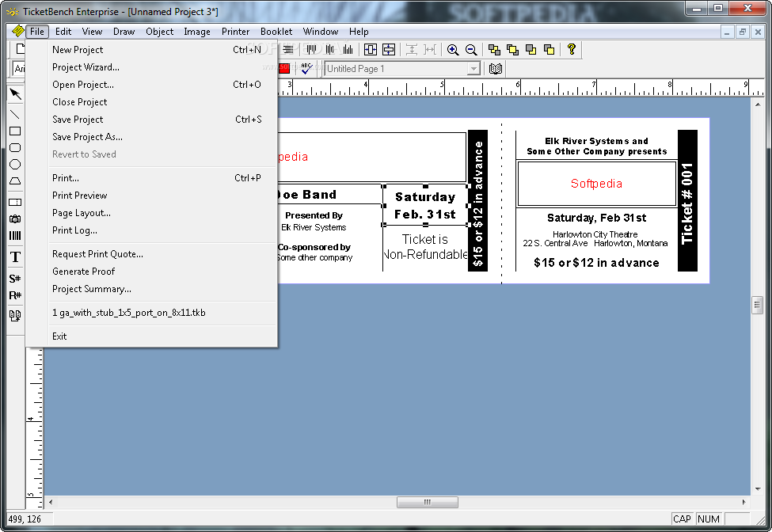Viewport: 772px width, 532px height.
Task: Click the align tops toolbar icon
Action: 311,49
